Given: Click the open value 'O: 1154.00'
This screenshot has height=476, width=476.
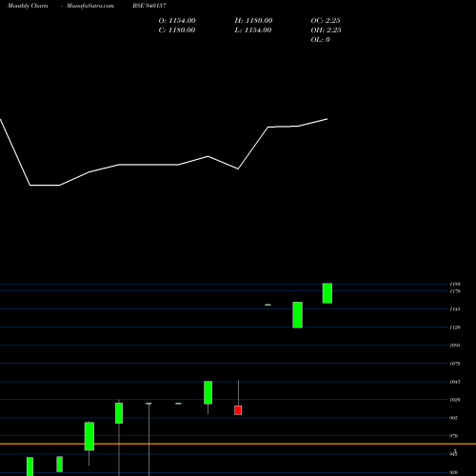Looking at the screenshot, I should (177, 21).
